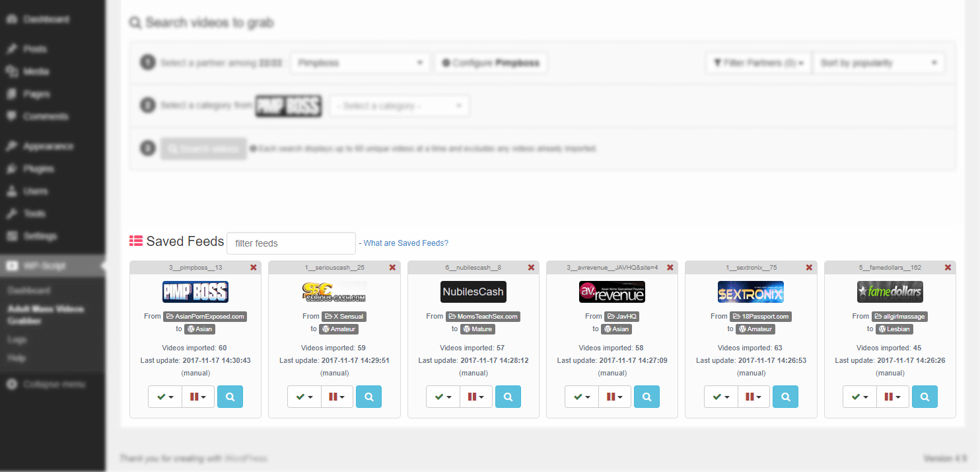Open the 'Select a category' dropdown
The image size is (980, 472).
pos(400,106)
